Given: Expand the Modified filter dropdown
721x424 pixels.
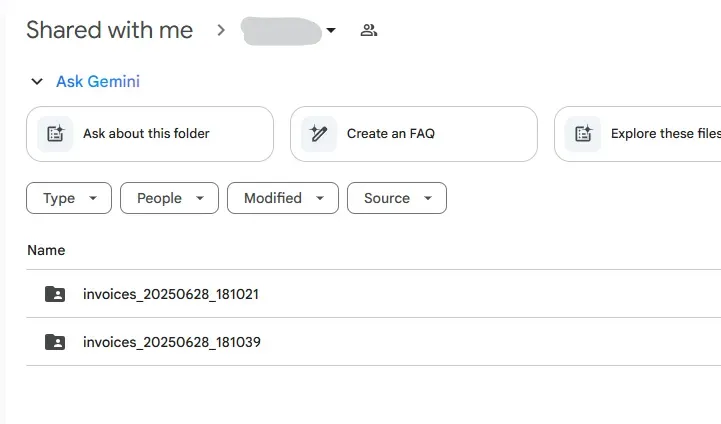Looking at the screenshot, I should pos(283,198).
